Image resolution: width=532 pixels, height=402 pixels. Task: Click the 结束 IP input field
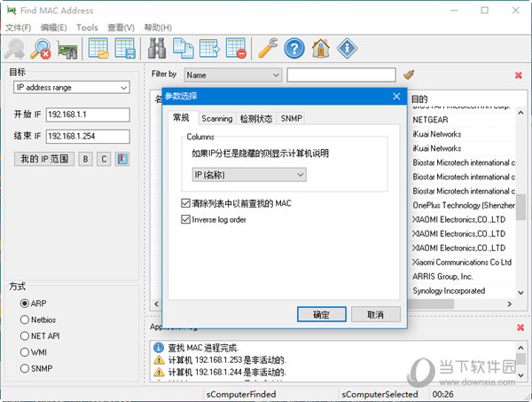pyautogui.click(x=88, y=136)
